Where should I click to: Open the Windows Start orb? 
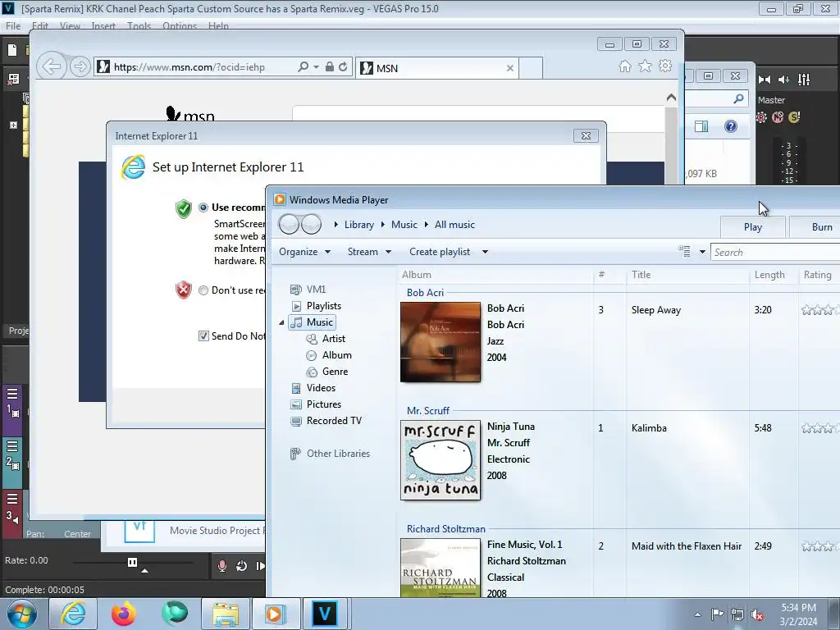[x=22, y=614]
